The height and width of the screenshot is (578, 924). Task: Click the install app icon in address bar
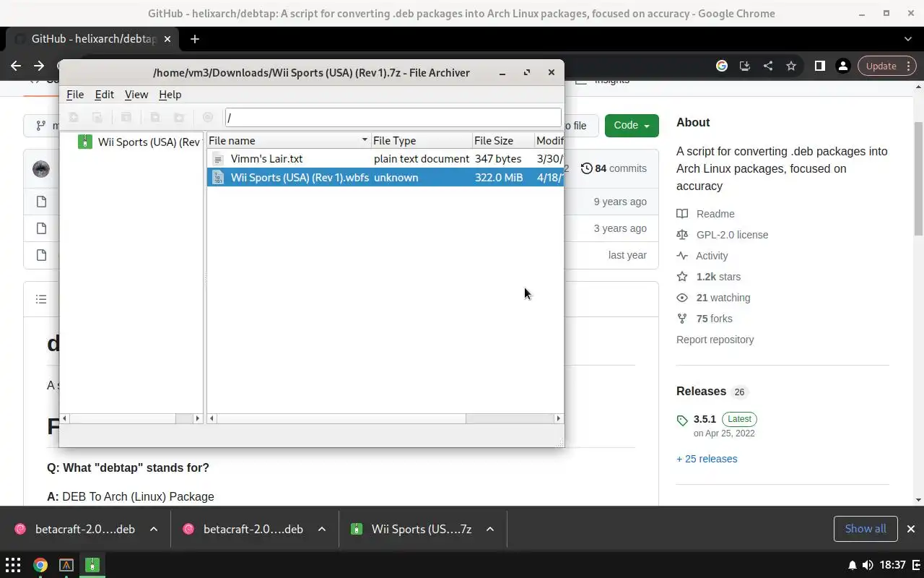745,66
